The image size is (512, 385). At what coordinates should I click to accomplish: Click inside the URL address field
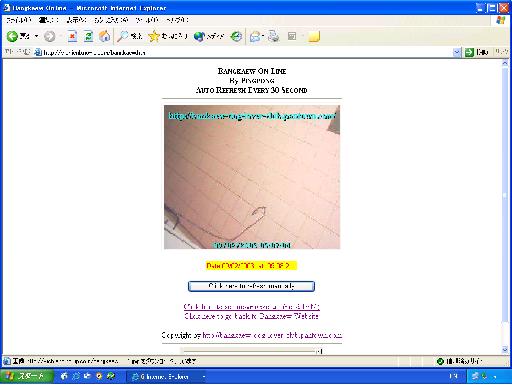[x=247, y=52]
